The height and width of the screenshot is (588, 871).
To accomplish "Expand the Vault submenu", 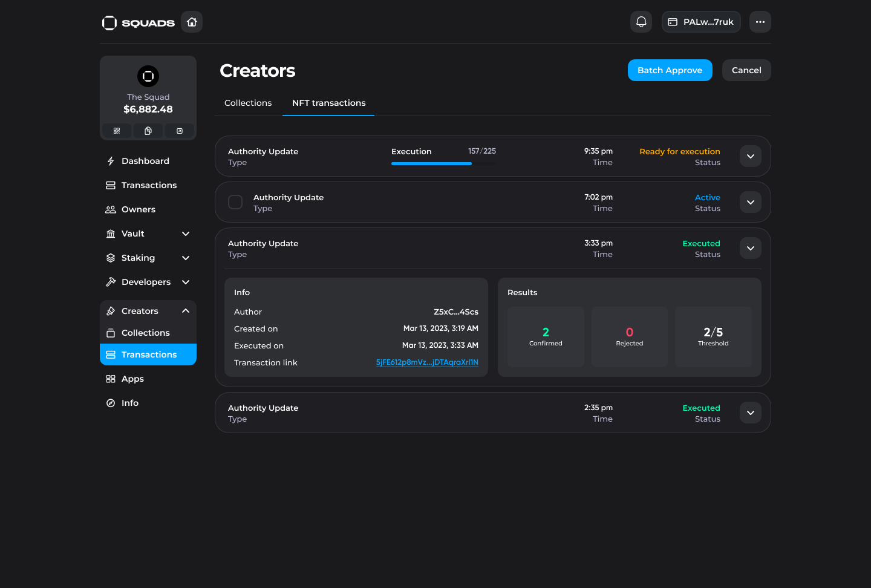I will (186, 234).
